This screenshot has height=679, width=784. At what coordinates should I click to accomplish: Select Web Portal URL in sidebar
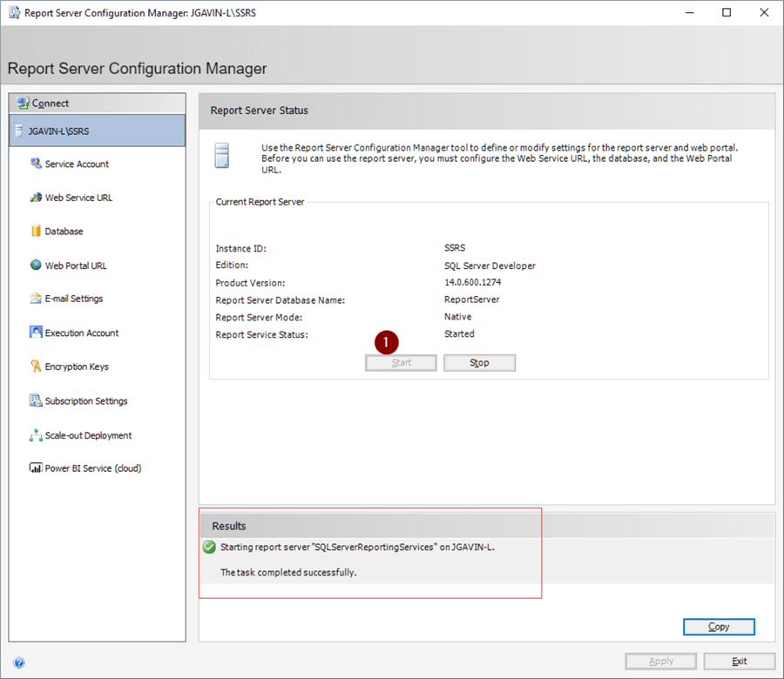click(76, 266)
